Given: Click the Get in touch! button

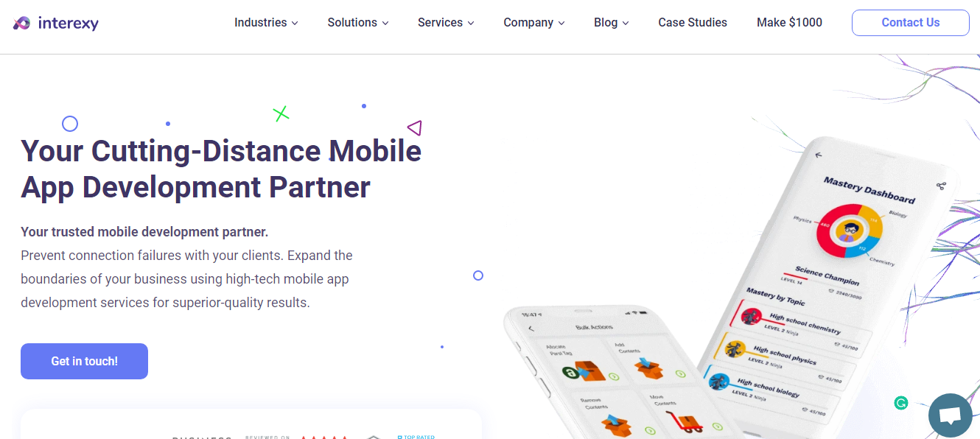Looking at the screenshot, I should click(x=84, y=361).
